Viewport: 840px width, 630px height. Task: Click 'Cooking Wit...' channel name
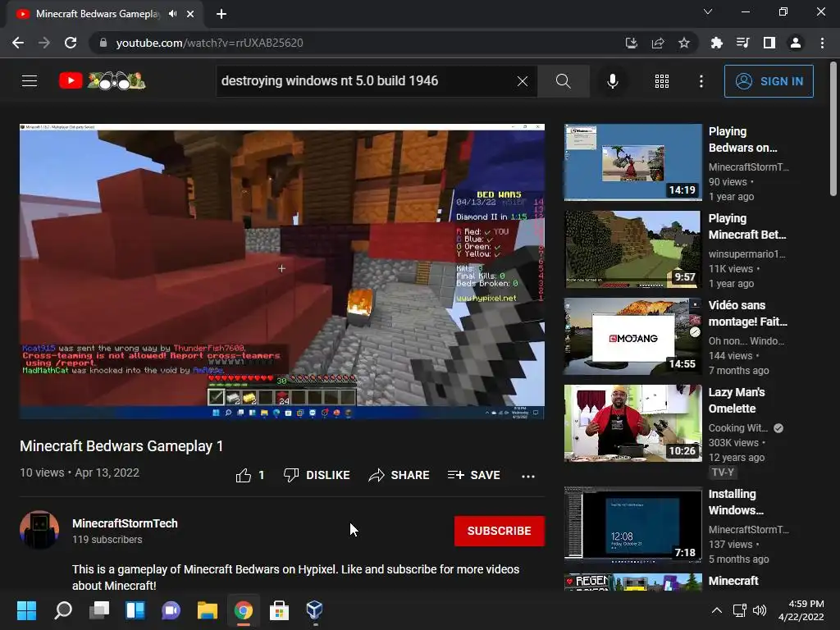(737, 428)
